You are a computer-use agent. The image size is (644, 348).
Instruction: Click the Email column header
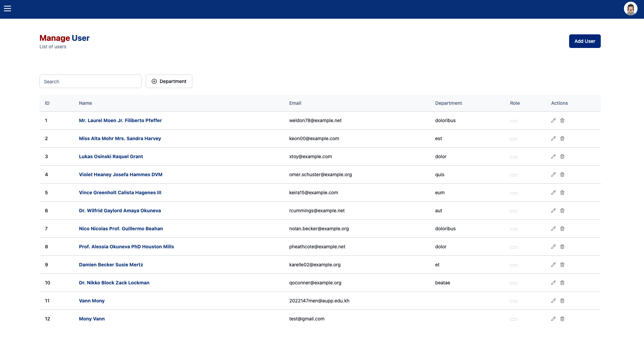(295, 103)
